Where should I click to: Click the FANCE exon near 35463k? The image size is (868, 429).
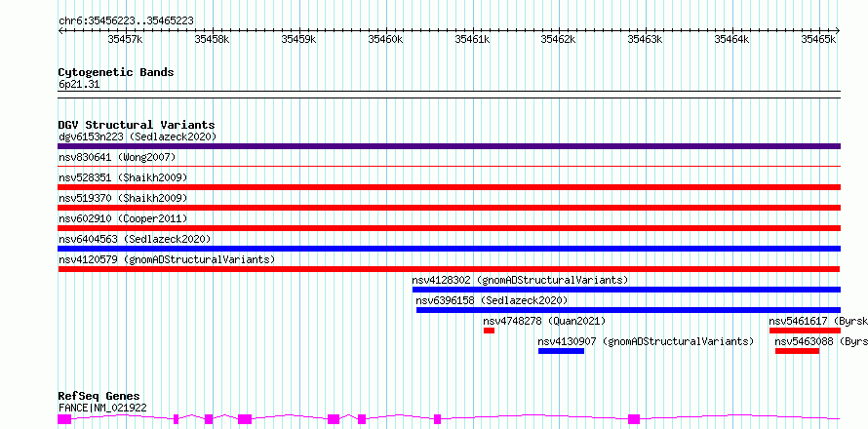point(634,419)
